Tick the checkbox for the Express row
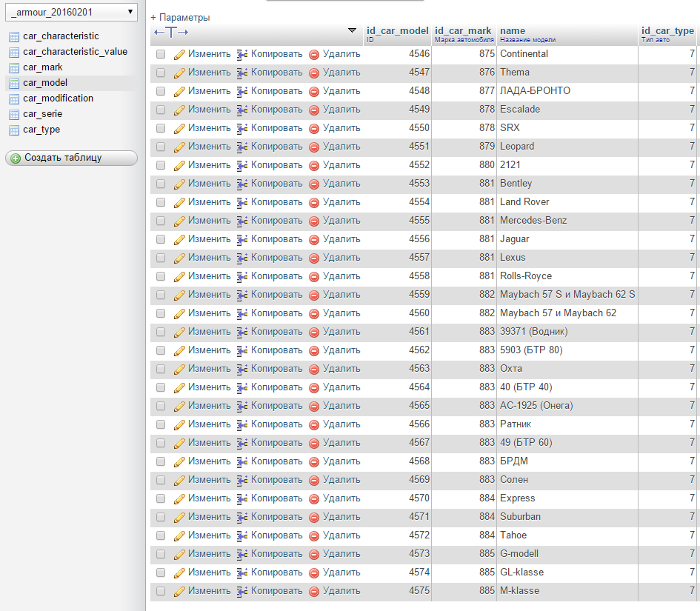This screenshot has width=700, height=611. pyautogui.click(x=161, y=498)
